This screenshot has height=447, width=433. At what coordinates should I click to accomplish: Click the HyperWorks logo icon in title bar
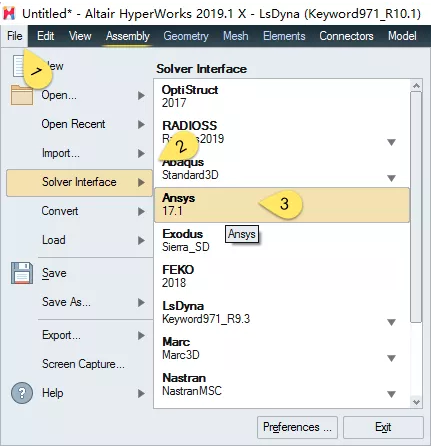[10, 13]
